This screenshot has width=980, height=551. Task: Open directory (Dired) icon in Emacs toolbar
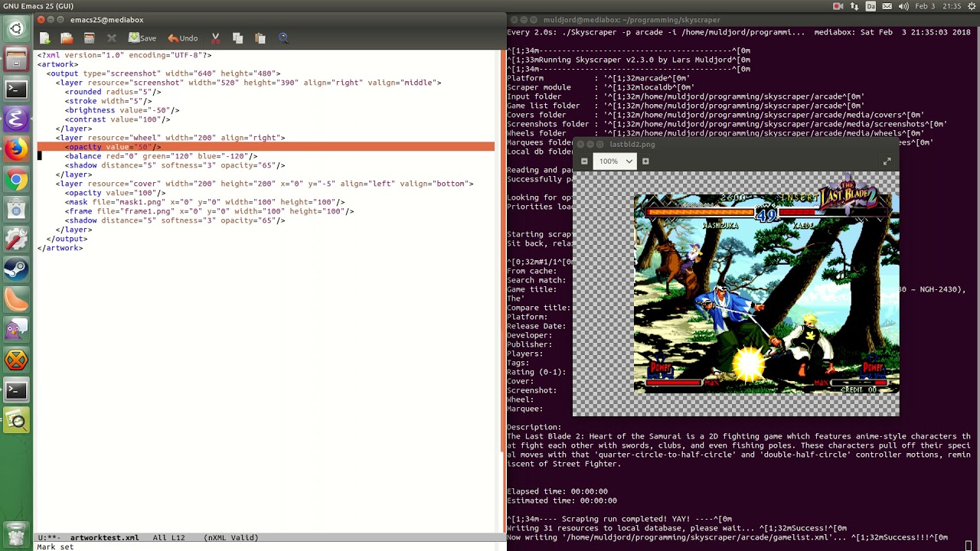[x=89, y=38]
